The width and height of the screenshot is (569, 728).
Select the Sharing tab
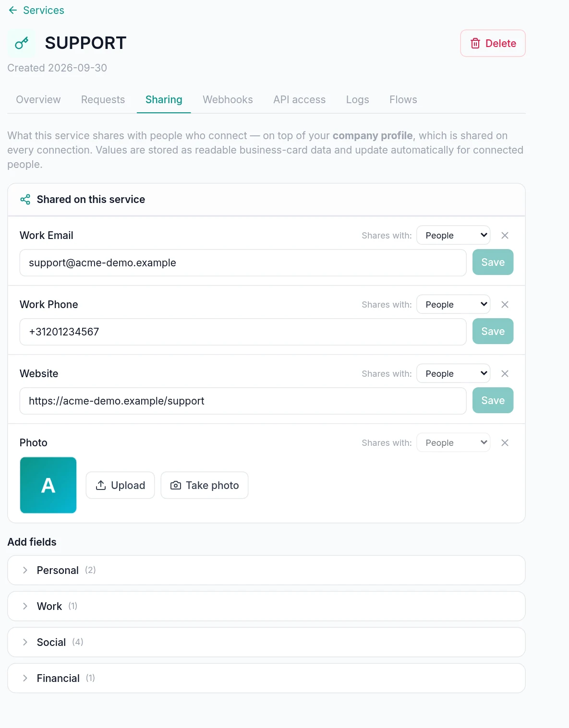[164, 99]
